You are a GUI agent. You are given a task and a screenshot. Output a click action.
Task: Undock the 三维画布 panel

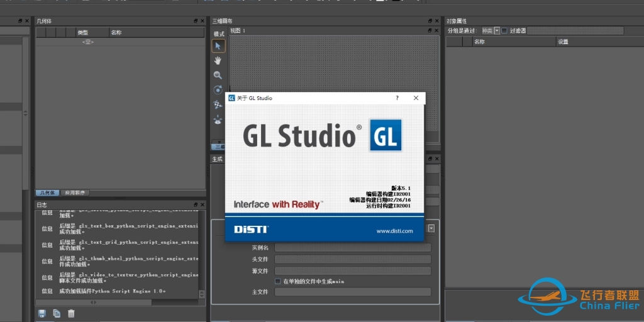430,21
